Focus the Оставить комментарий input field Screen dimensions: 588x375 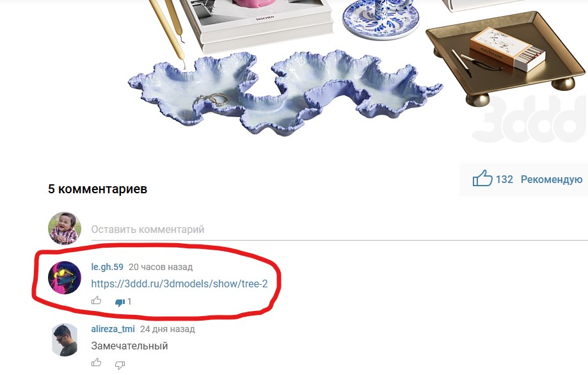tap(339, 230)
